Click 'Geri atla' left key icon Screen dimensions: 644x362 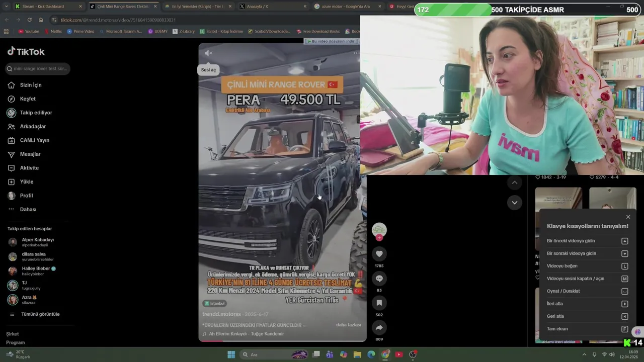(624, 316)
